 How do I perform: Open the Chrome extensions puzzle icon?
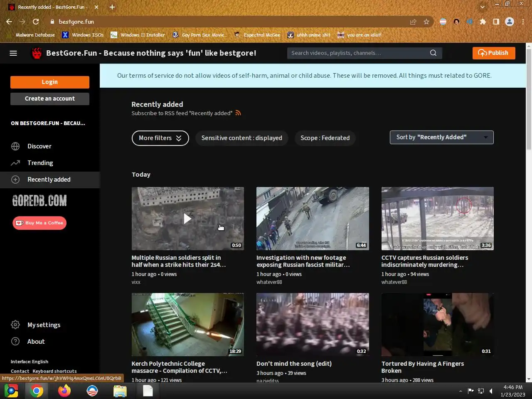pyautogui.click(x=483, y=22)
